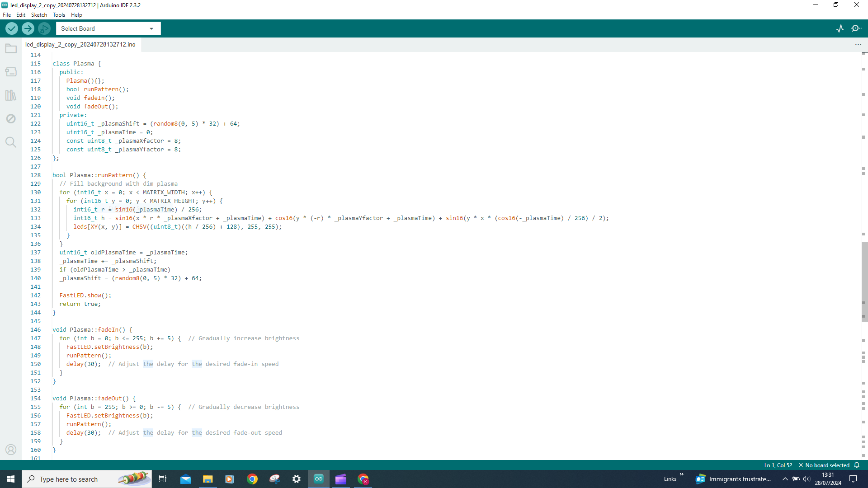Open Task View on the taskbar
Viewport: 868px width, 488px height.
pyautogui.click(x=163, y=479)
